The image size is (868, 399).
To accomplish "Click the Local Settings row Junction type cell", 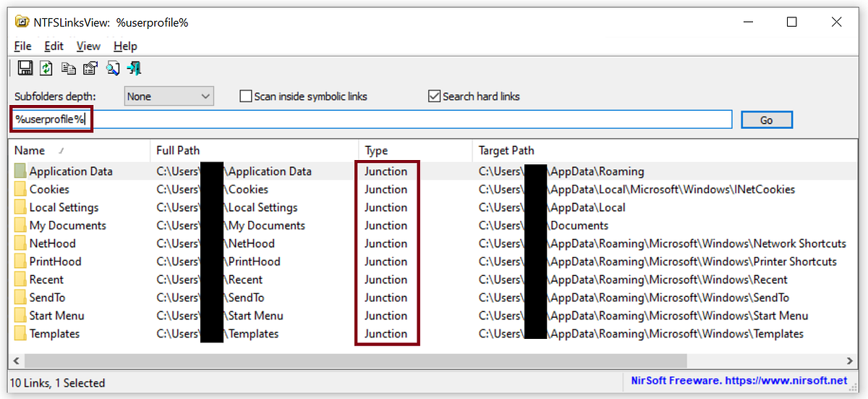I will [386, 208].
